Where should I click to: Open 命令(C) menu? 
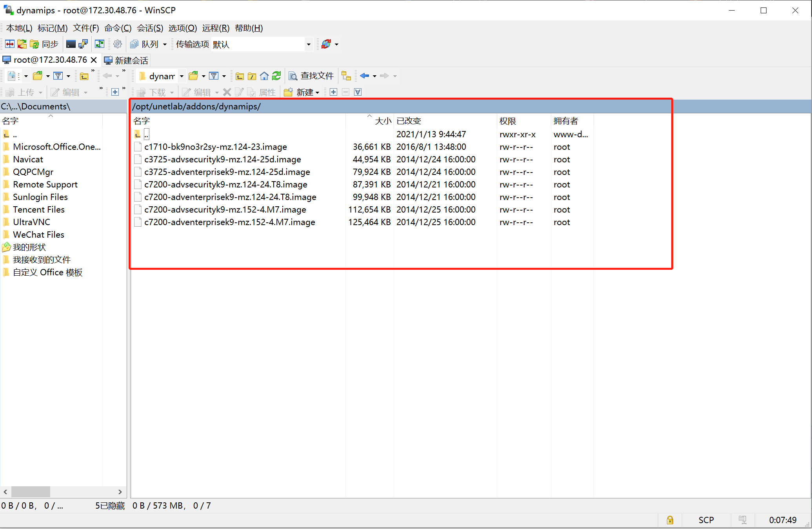click(118, 28)
